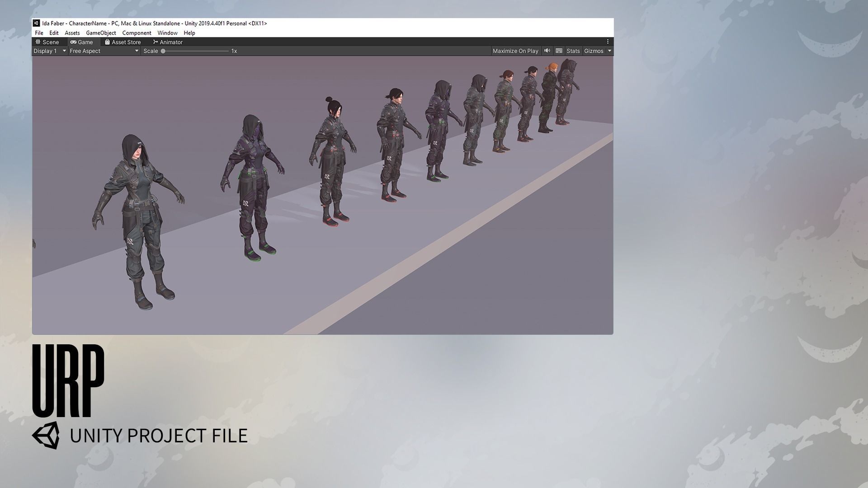The width and height of the screenshot is (868, 488).
Task: Click the window title text Ida Faber - CharacterName
Action: (75, 23)
